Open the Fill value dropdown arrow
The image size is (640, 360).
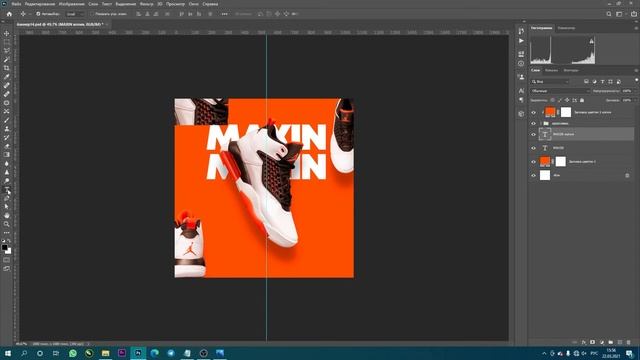coord(636,100)
